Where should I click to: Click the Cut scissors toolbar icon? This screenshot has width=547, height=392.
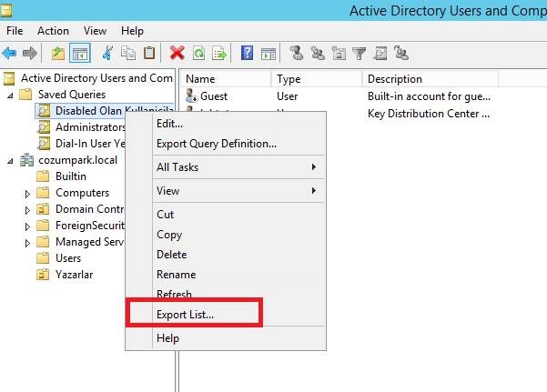(107, 54)
